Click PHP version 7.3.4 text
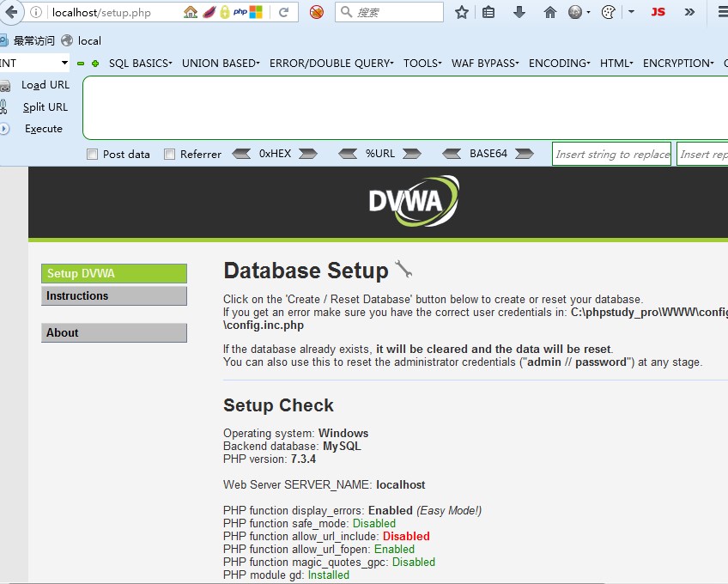Viewport: 728px width, 584px height. pos(270,459)
